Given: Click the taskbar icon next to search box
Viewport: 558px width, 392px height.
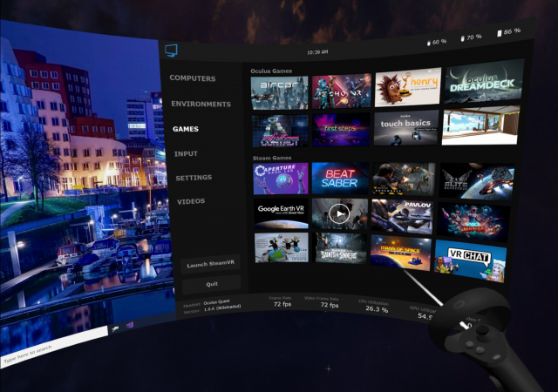Looking at the screenshot, I should (x=115, y=328).
